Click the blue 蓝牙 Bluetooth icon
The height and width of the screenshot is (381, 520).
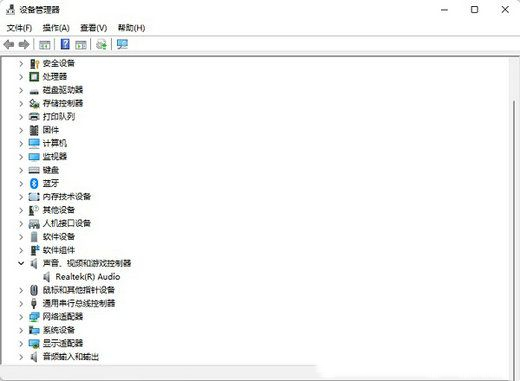click(34, 183)
